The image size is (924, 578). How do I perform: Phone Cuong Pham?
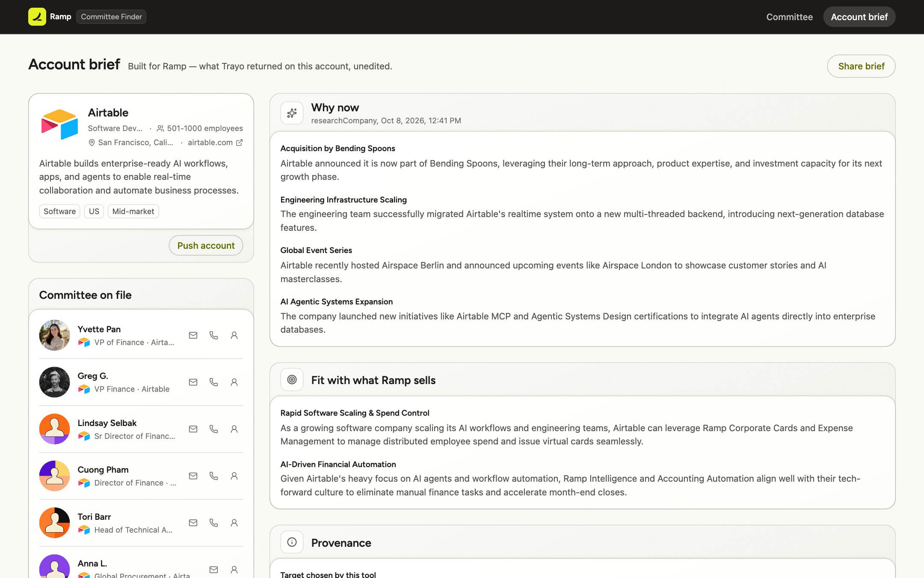point(213,476)
